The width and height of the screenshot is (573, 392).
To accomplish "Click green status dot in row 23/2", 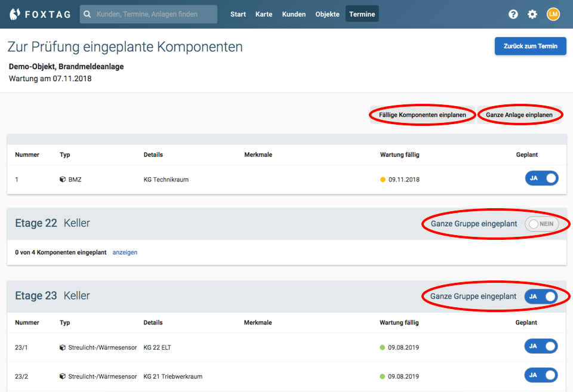I will [x=382, y=376].
